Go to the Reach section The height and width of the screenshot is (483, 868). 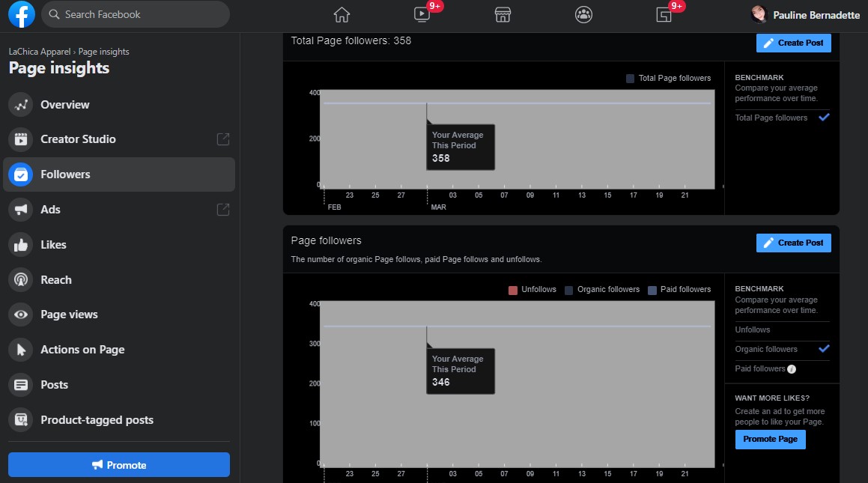pyautogui.click(x=119, y=280)
